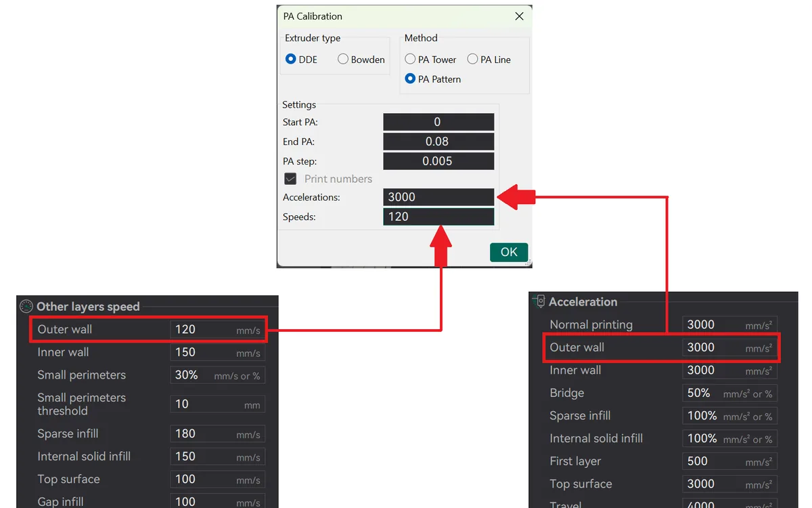This screenshot has height=508, width=812.
Task: Edit Gap infill speed value
Action: point(217,501)
